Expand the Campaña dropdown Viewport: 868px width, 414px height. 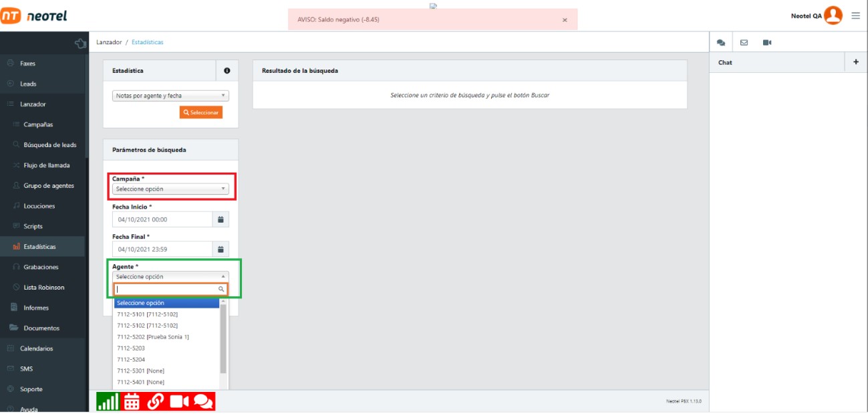[x=170, y=189]
